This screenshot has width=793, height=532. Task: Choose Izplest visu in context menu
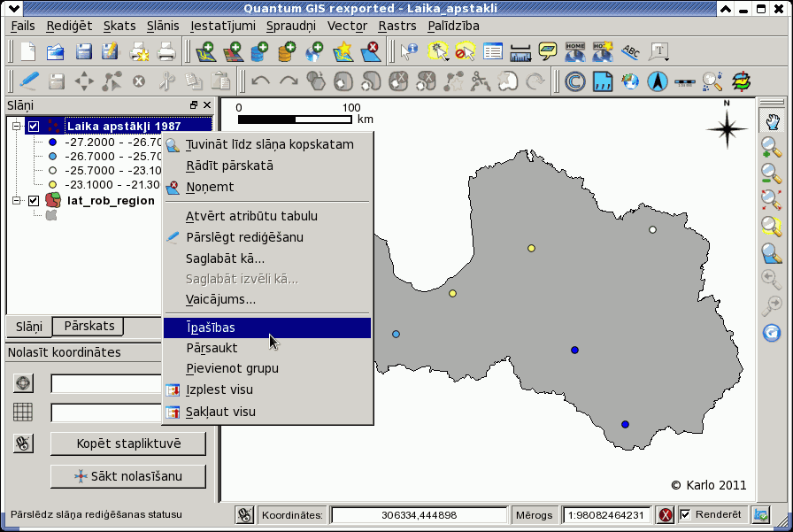click(267, 389)
